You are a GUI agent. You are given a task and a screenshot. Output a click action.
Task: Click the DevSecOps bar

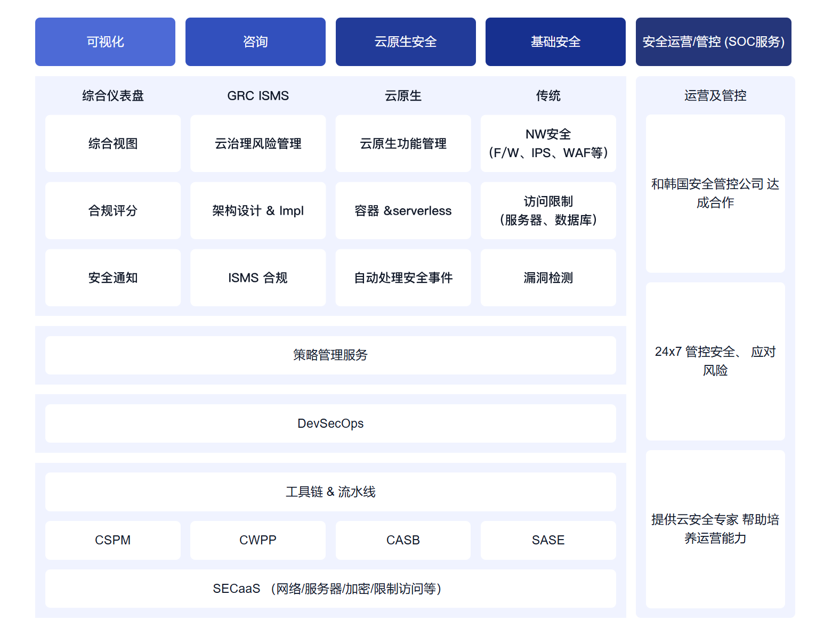(330, 423)
